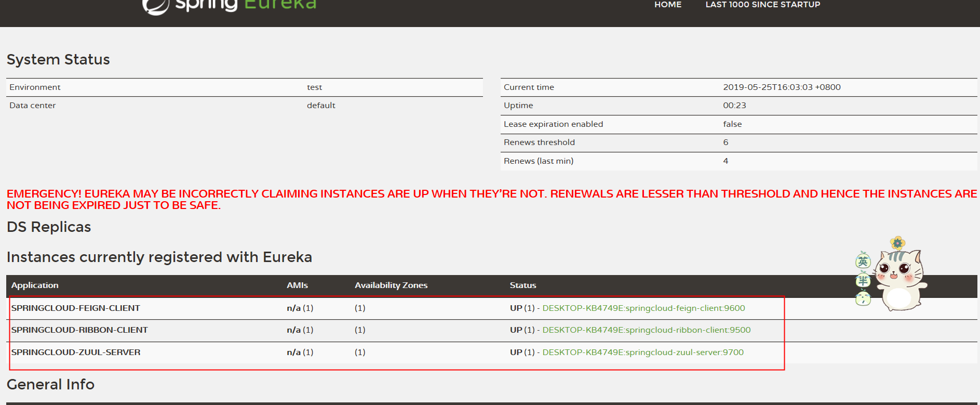Click the renews threshold value 6
Viewport: 980px width, 405px height.
point(726,142)
